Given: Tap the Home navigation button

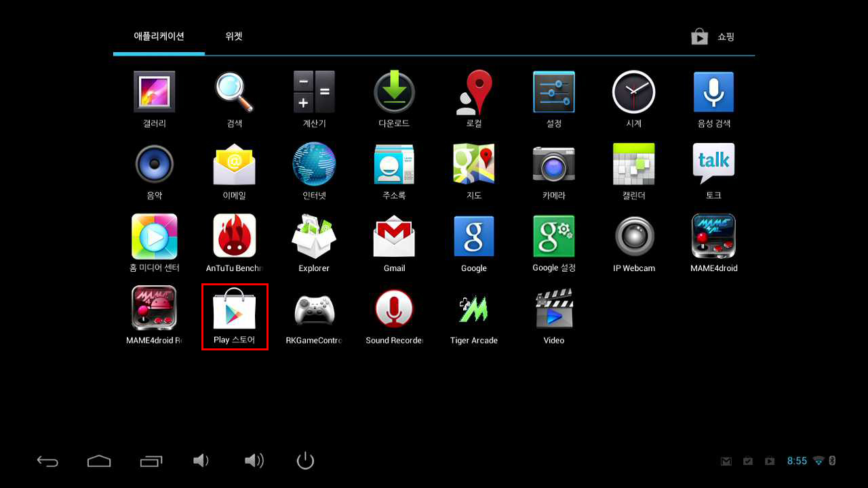Looking at the screenshot, I should (99, 462).
